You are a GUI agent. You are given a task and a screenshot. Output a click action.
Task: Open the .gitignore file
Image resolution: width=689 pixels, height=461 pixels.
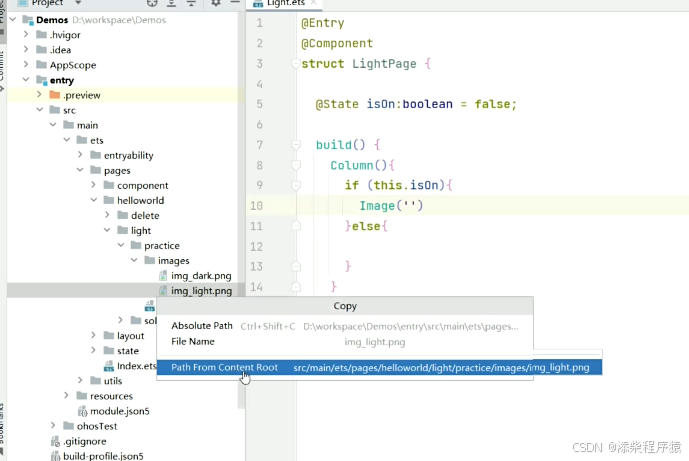point(84,441)
